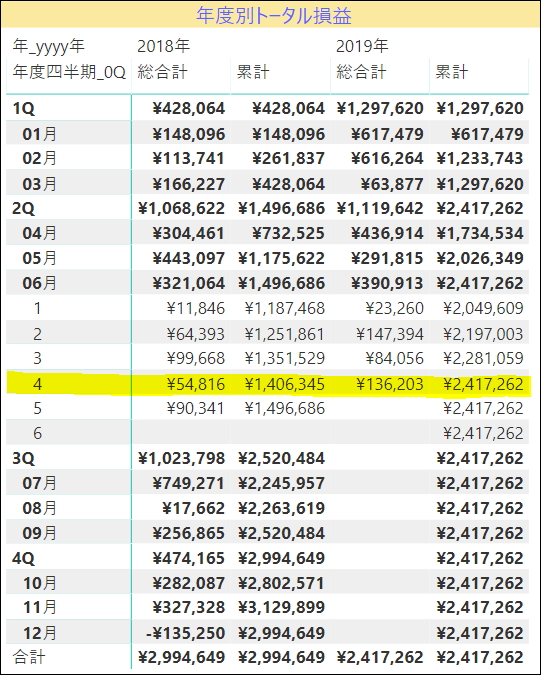Click the ¥17,662 cell in 08月 row
Image resolution: width=541 pixels, height=675 pixels.
coord(193,508)
